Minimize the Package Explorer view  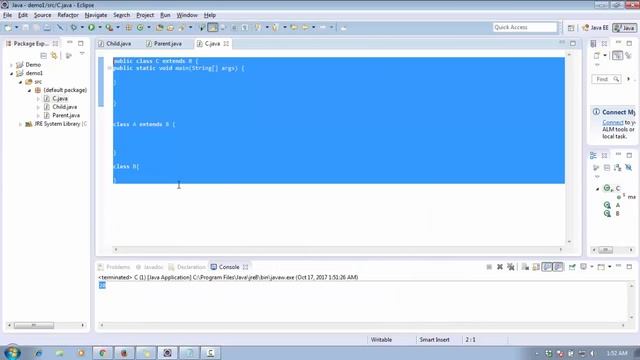coord(70,42)
